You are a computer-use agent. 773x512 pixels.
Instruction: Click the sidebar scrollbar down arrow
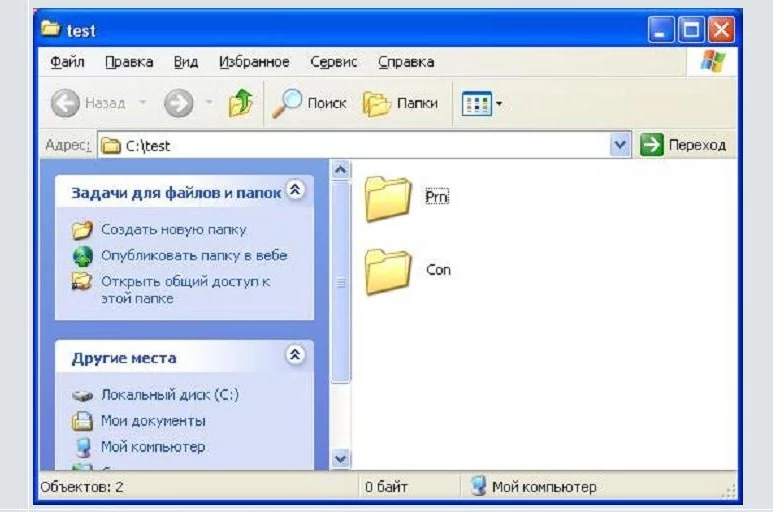point(340,459)
